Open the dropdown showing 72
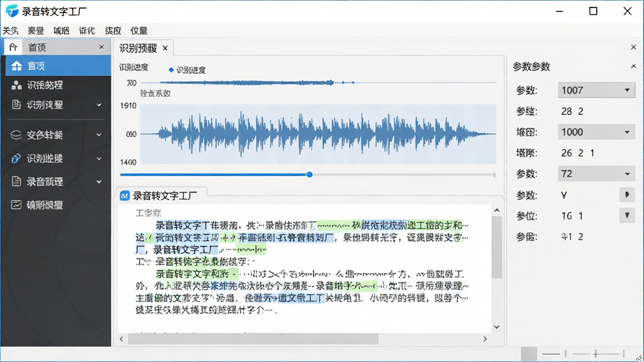The height and width of the screenshot is (362, 644). 596,174
